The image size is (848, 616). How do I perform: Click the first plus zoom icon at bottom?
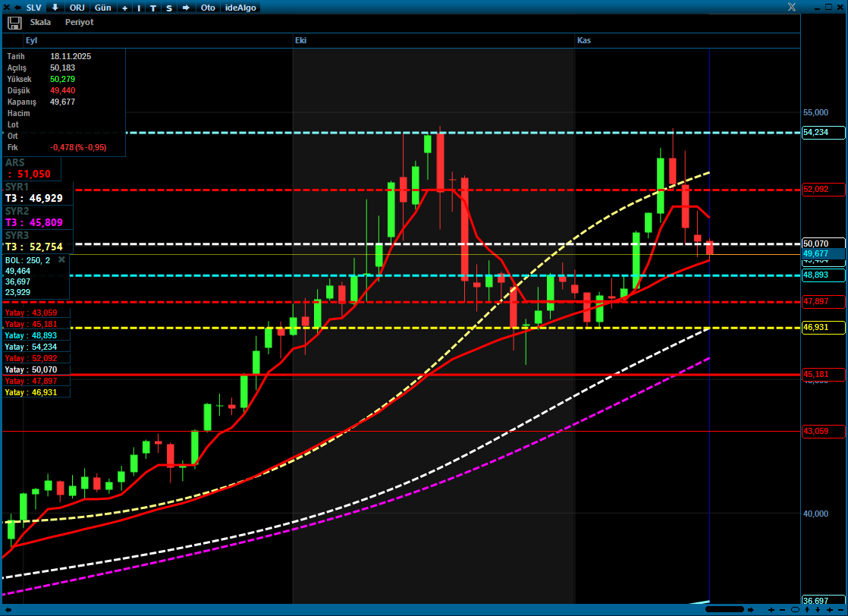(771, 610)
